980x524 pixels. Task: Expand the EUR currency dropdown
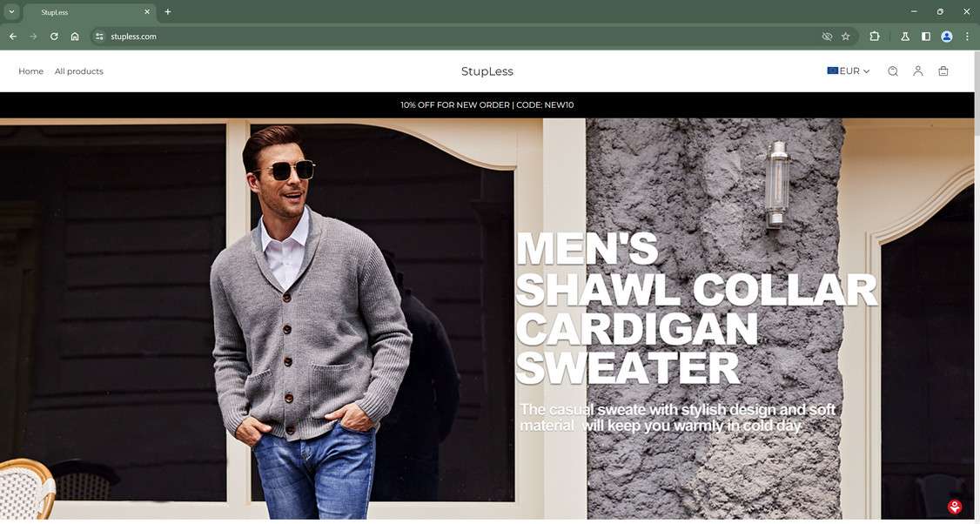point(866,71)
